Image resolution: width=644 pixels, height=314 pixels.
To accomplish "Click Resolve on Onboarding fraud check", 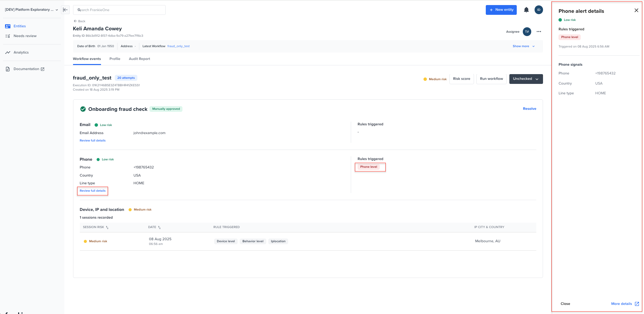I will pos(529,109).
